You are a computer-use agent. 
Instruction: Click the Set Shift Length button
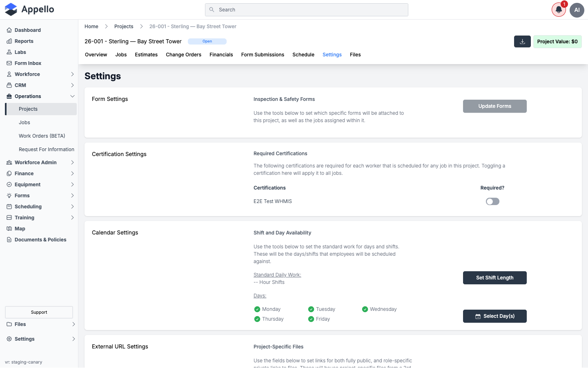(x=495, y=278)
